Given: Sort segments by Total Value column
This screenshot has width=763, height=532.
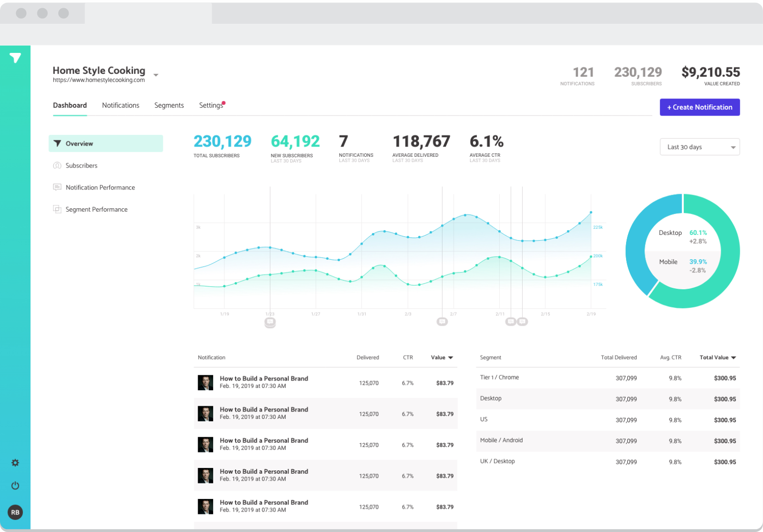Looking at the screenshot, I should click(x=733, y=358).
